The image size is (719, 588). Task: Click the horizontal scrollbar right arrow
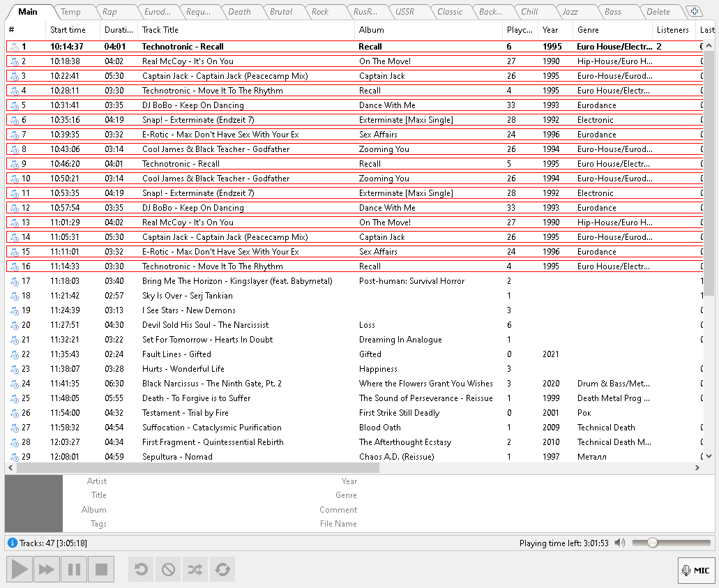[x=697, y=468]
